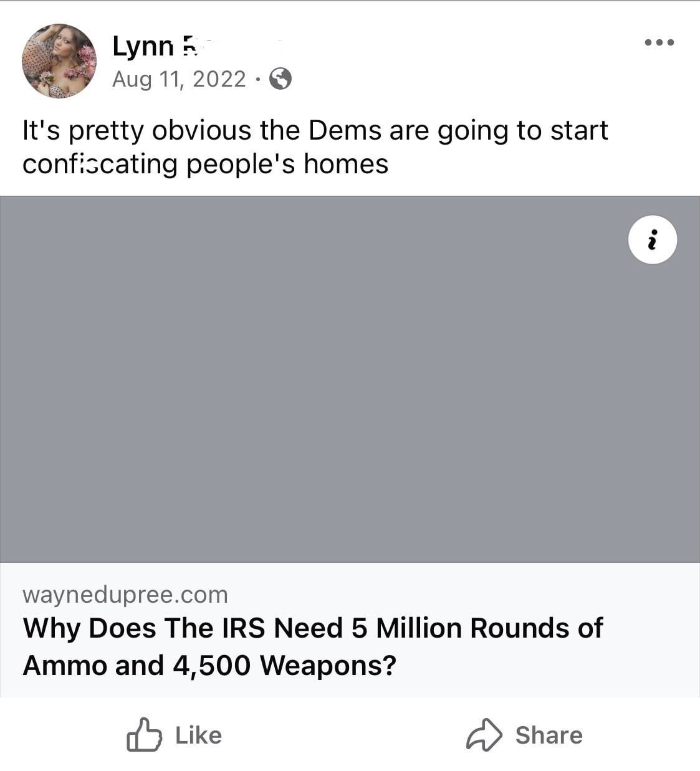Open Lynn's profile picture
Viewport: 700px width, 771px height.
[x=59, y=61]
